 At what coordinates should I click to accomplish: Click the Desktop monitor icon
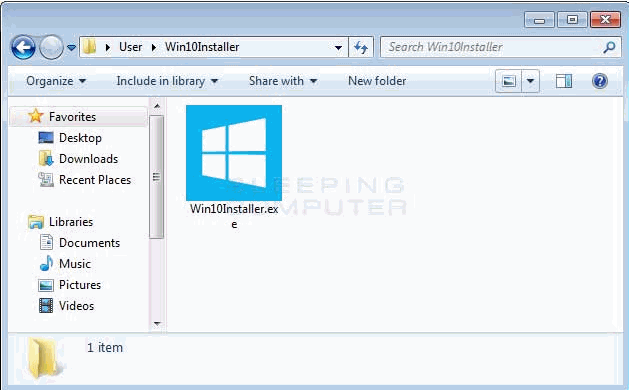click(46, 138)
